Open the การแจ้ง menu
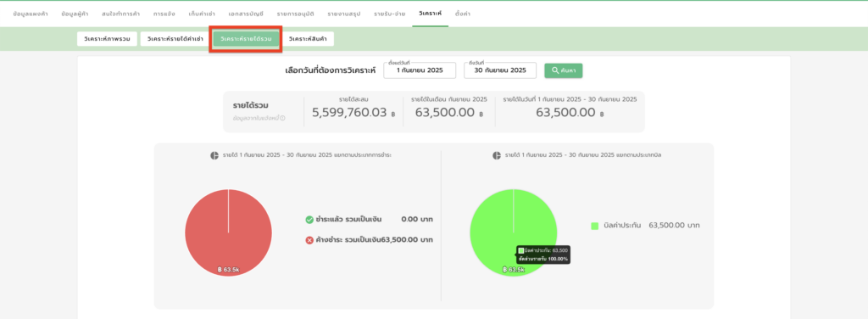868x319 pixels. [x=164, y=14]
